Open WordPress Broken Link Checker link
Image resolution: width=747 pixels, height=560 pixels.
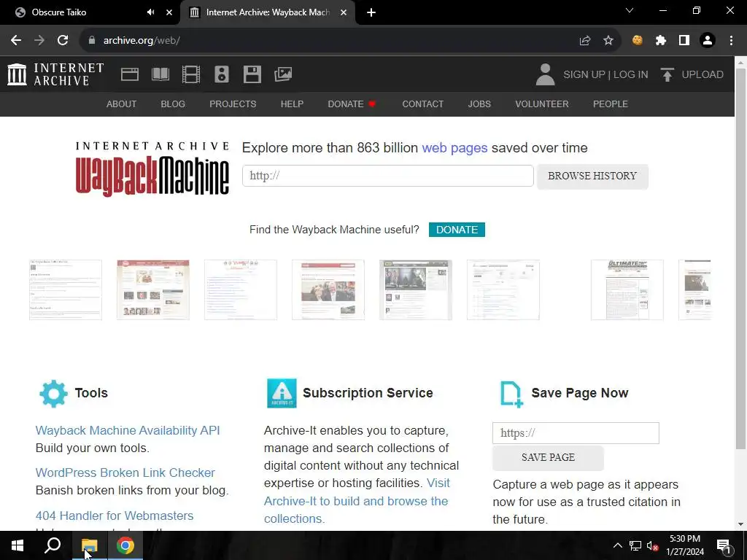click(125, 472)
